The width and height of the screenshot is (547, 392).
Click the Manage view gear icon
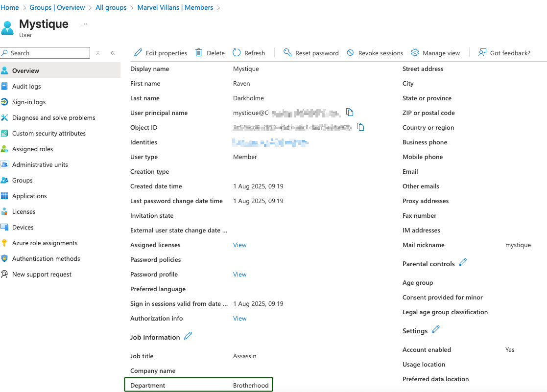click(x=415, y=53)
